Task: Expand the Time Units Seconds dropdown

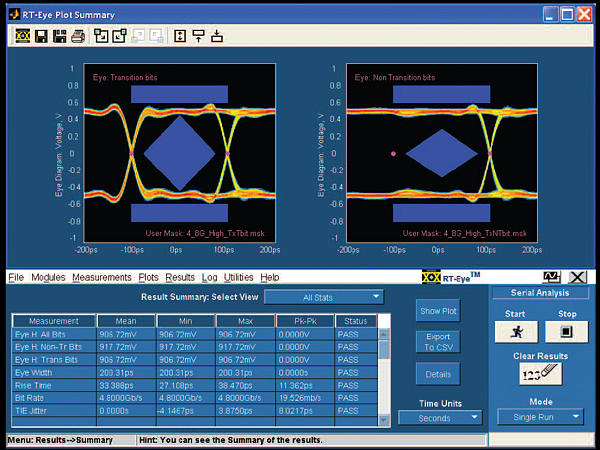Action: click(439, 417)
